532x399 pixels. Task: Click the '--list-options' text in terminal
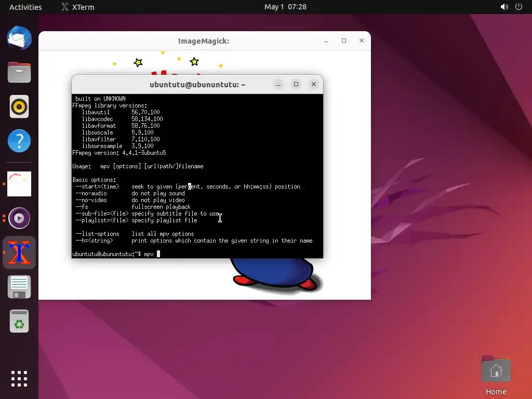97,234
